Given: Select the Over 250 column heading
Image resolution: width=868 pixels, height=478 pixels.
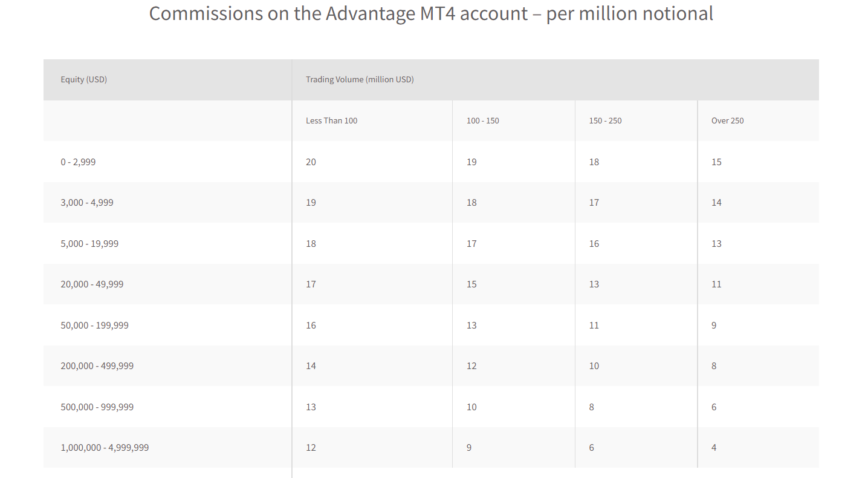Looking at the screenshot, I should 727,120.
